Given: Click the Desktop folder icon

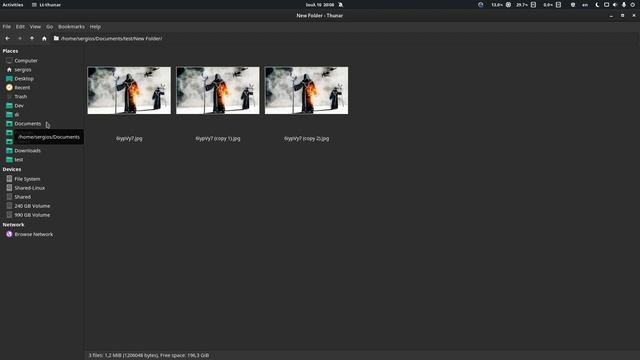Looking at the screenshot, I should click(x=9, y=78).
